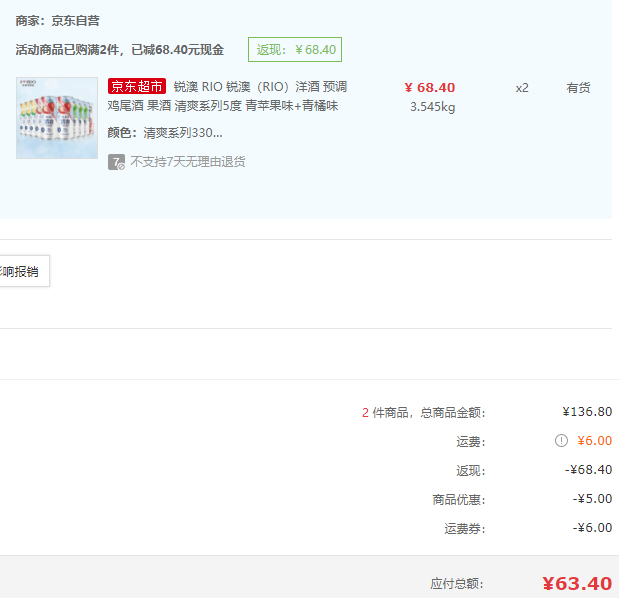
Task: Click the total goods amount ¥136.80
Action: click(x=587, y=412)
